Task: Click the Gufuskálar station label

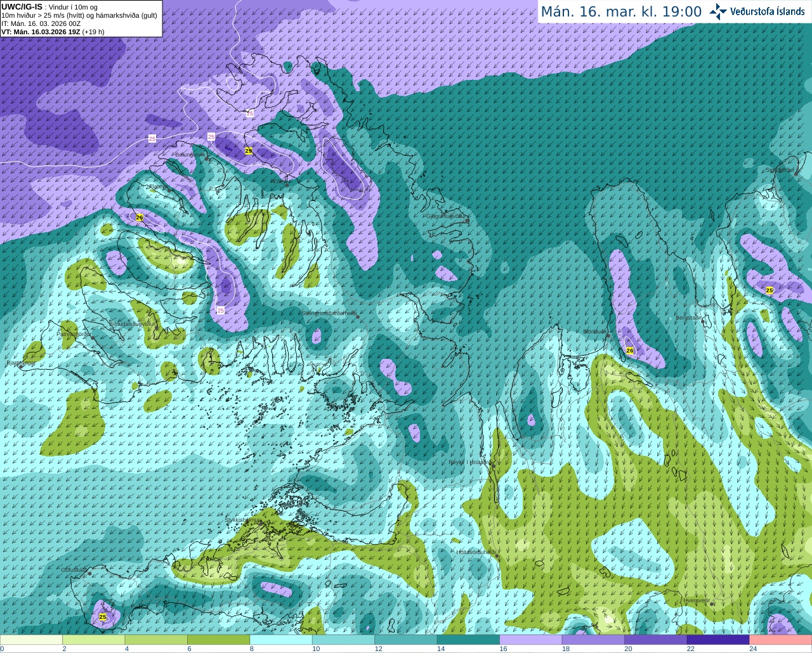Action: point(74,570)
